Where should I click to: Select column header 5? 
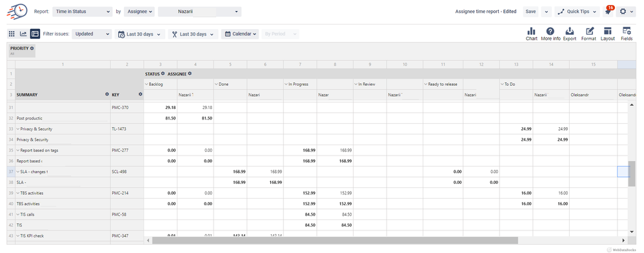click(x=230, y=65)
